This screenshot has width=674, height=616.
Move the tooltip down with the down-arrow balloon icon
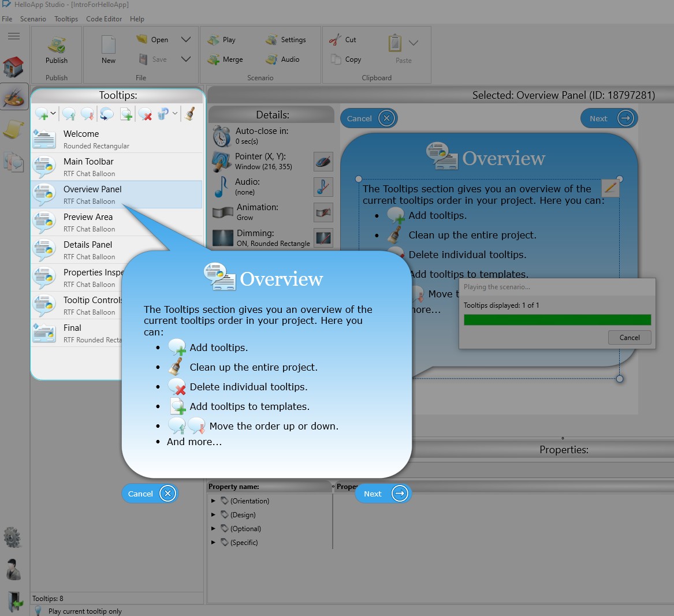coord(87,114)
